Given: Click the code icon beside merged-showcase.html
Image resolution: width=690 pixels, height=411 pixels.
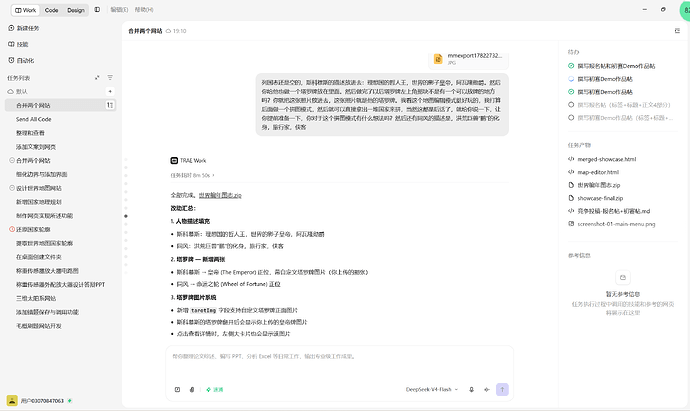Looking at the screenshot, I should pos(571,159).
